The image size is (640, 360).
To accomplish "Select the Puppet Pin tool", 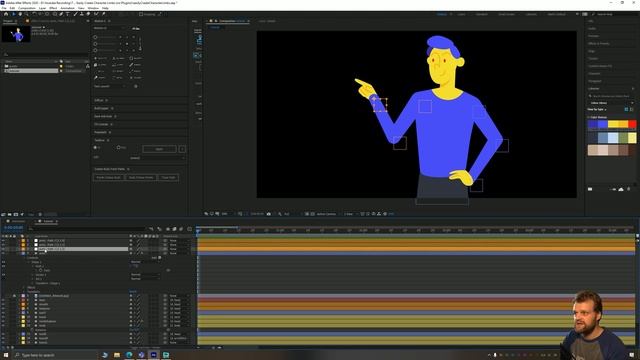I will tap(104, 14).
